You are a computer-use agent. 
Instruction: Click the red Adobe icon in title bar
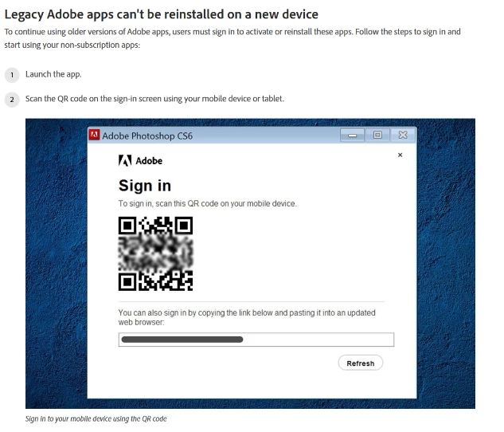tap(94, 135)
